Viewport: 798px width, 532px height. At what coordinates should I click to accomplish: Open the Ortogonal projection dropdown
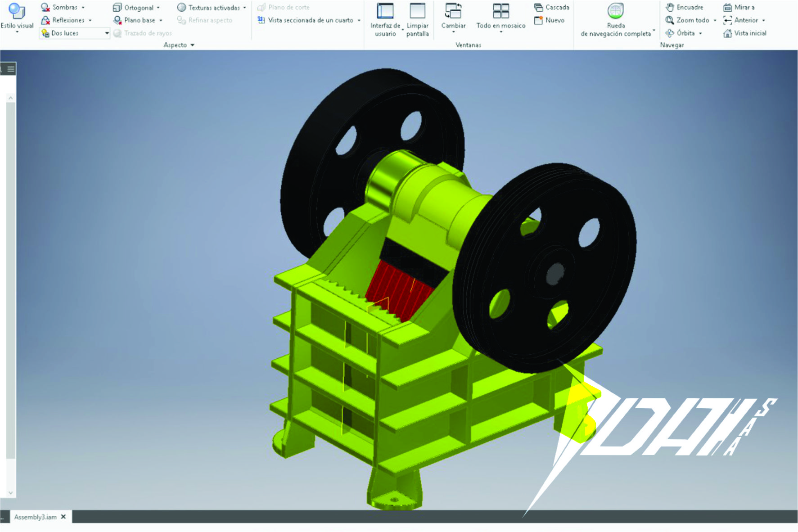[x=158, y=8]
